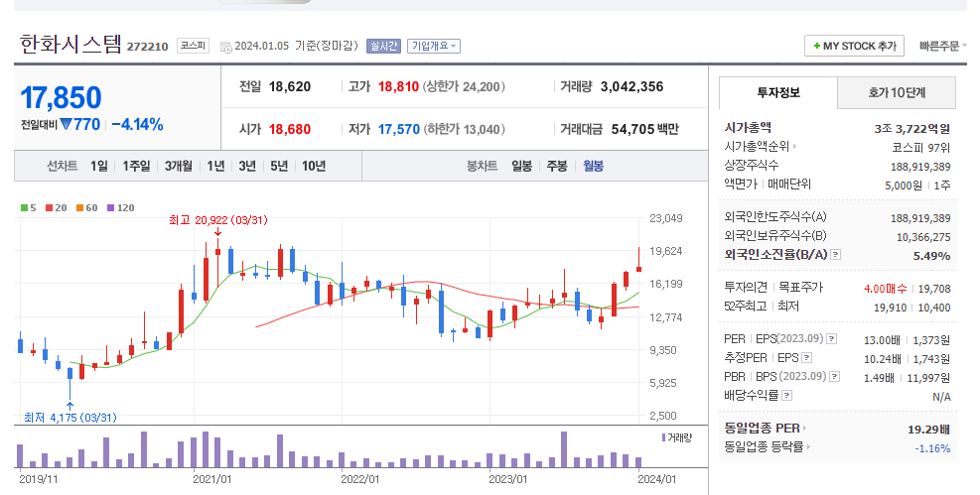Click the 거래대금 value 54,705
This screenshot has height=495, width=980.
(632, 129)
